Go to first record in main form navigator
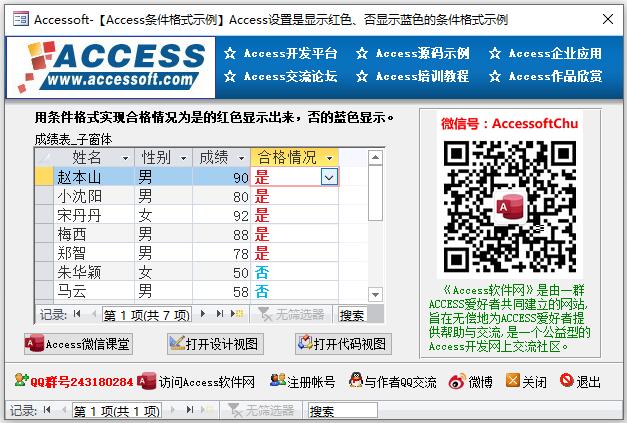Image resolution: width=627 pixels, height=423 pixels. click(47, 410)
